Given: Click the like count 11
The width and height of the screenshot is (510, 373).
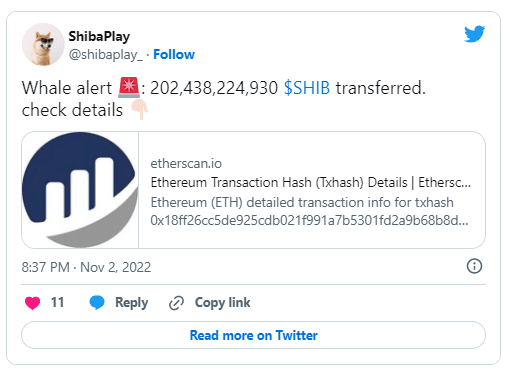Looking at the screenshot, I should (57, 302).
